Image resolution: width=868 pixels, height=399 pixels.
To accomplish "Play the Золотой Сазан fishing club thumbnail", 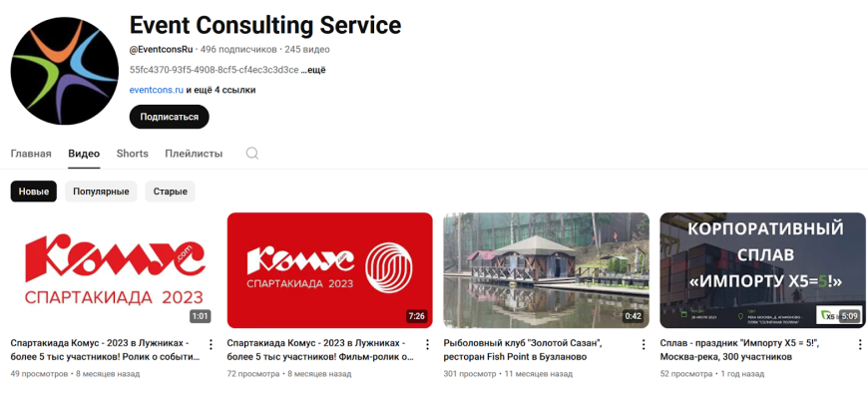I will click(x=547, y=270).
